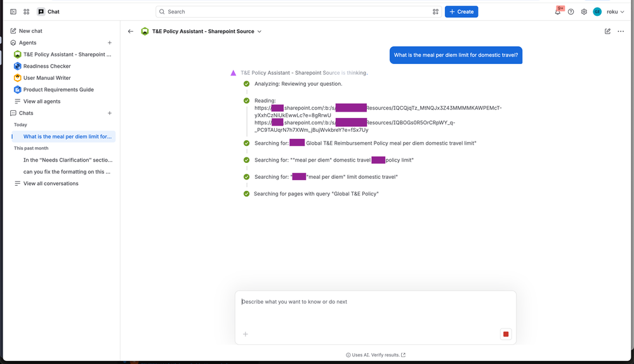The width and height of the screenshot is (634, 364).
Task: Click the second sharepoint URL being read
Action: click(x=355, y=126)
